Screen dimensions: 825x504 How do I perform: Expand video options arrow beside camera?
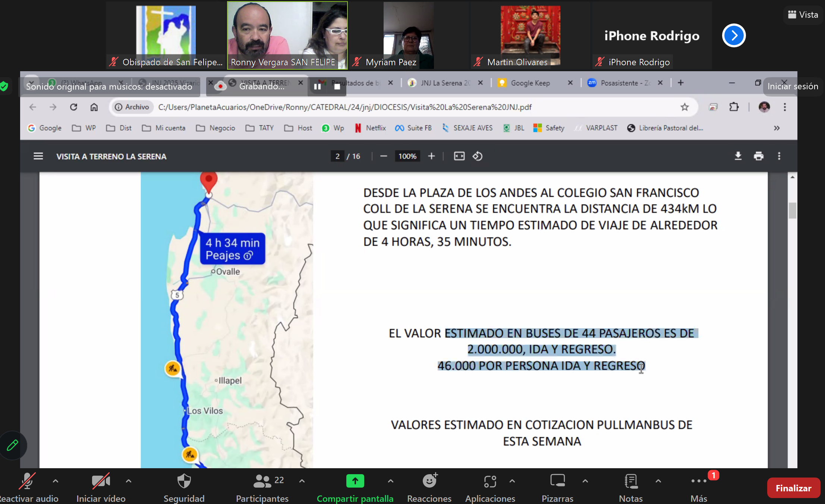pos(129,481)
